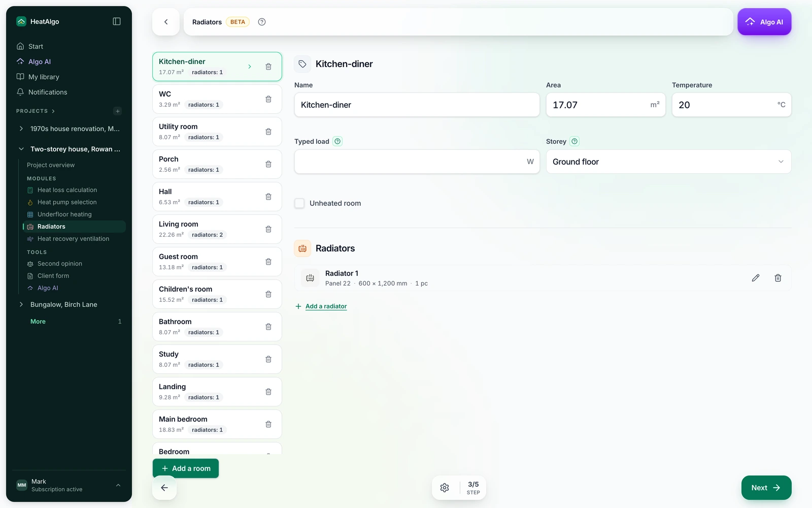Image resolution: width=812 pixels, height=508 pixels.
Task: Collapse the Two-storey house project
Action: click(x=21, y=149)
